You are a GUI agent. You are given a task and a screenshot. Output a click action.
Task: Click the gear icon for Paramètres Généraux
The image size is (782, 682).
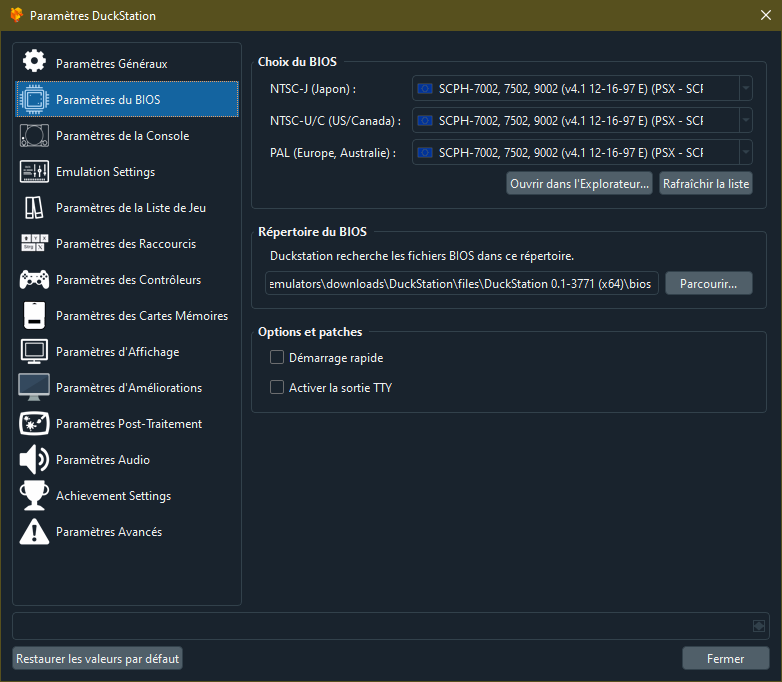34,63
